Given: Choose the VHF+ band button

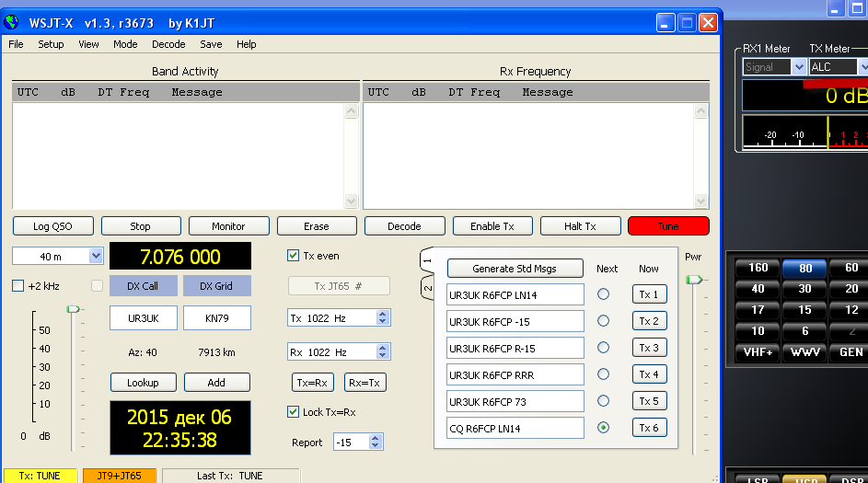Looking at the screenshot, I should [758, 352].
